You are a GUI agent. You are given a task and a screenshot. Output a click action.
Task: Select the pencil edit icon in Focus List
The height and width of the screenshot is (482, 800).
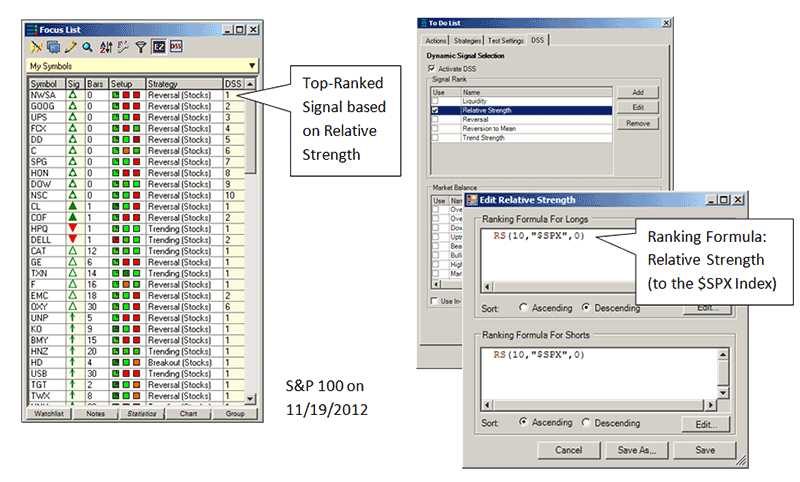coord(70,47)
